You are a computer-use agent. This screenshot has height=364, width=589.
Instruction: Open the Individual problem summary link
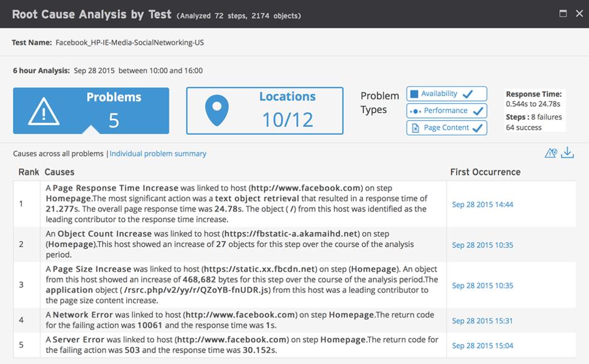pos(158,154)
